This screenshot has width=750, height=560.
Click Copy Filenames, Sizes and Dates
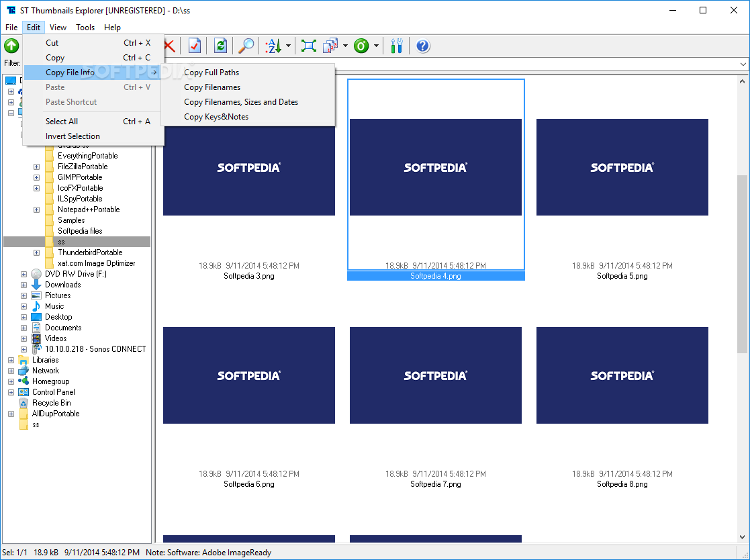pos(248,102)
